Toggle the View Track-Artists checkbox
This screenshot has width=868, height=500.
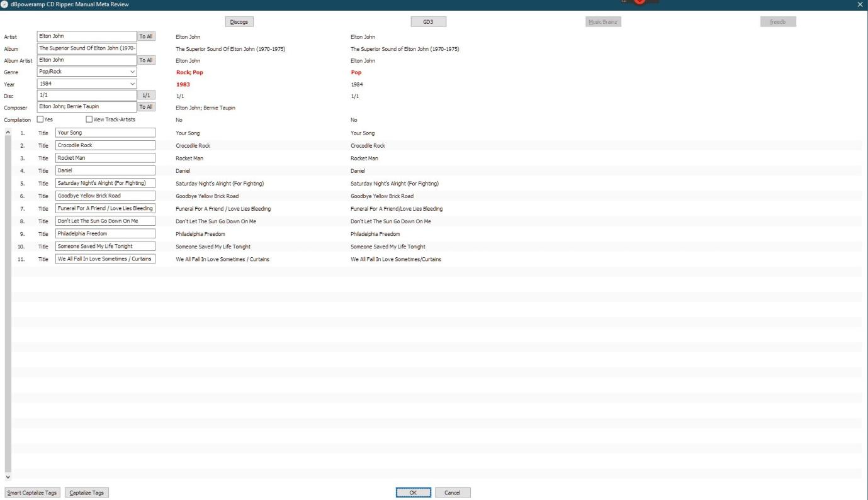[89, 119]
